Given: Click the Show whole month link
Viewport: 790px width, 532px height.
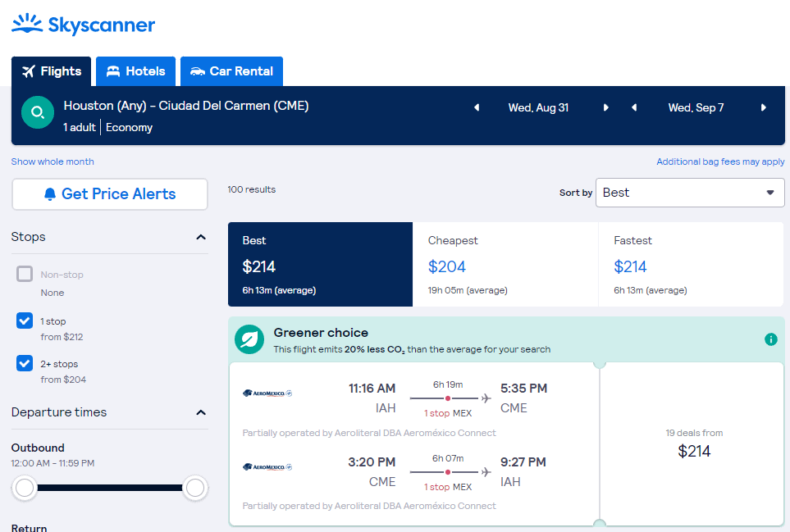Looking at the screenshot, I should (x=52, y=161).
